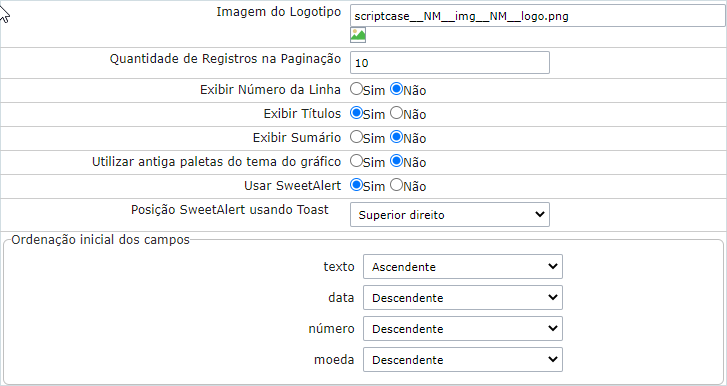Open the texto ordering dropdown

463,266
